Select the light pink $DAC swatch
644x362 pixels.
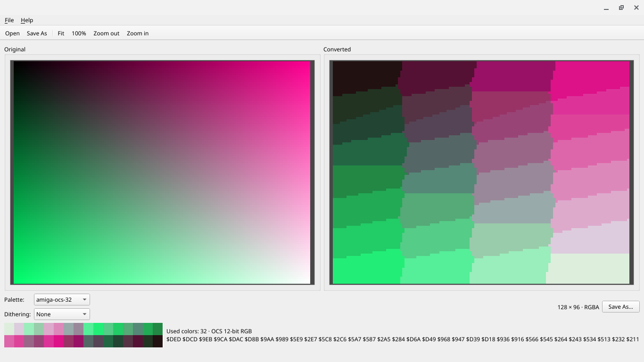(49, 329)
